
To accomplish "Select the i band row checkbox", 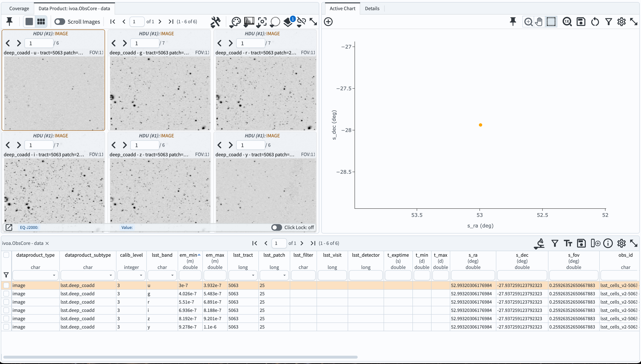I will [6, 310].
